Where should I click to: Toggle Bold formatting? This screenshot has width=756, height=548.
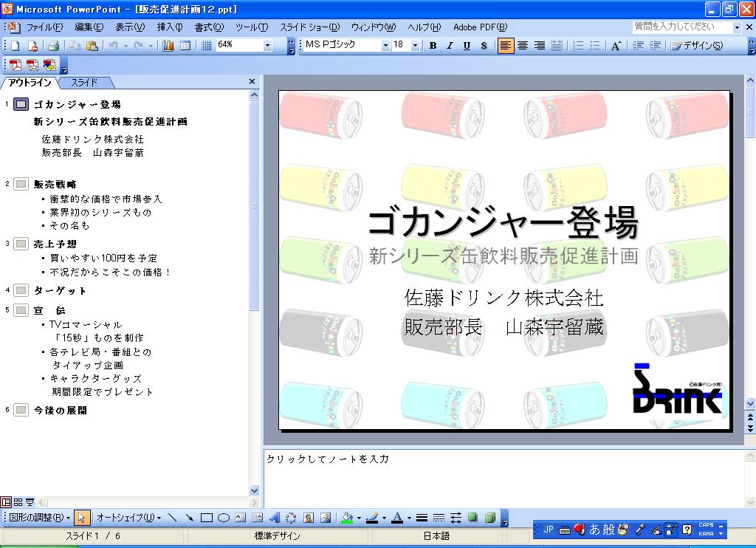(433, 46)
